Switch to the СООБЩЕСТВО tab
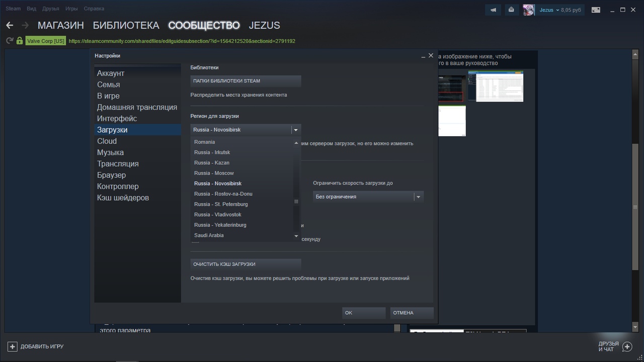 (204, 25)
